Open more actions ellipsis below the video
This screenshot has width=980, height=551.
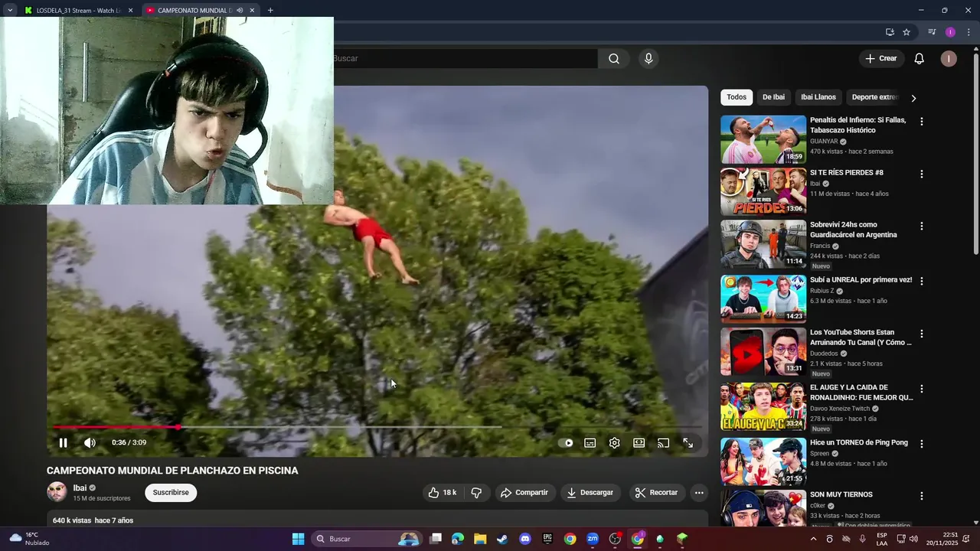699,493
